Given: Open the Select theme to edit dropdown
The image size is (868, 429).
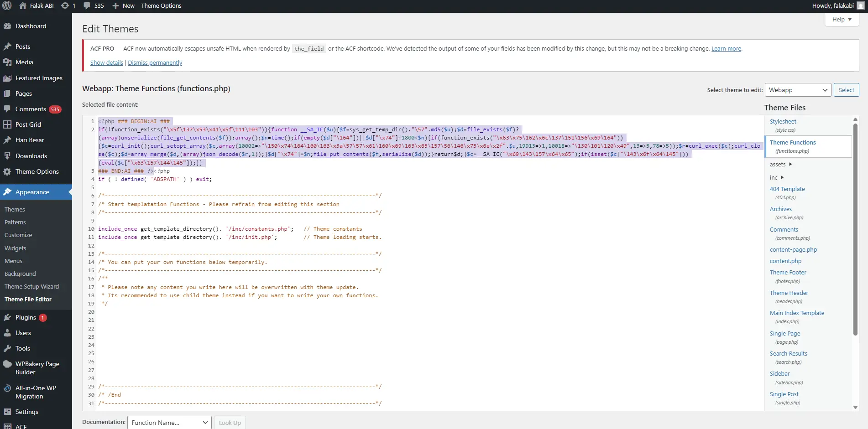Looking at the screenshot, I should [797, 90].
